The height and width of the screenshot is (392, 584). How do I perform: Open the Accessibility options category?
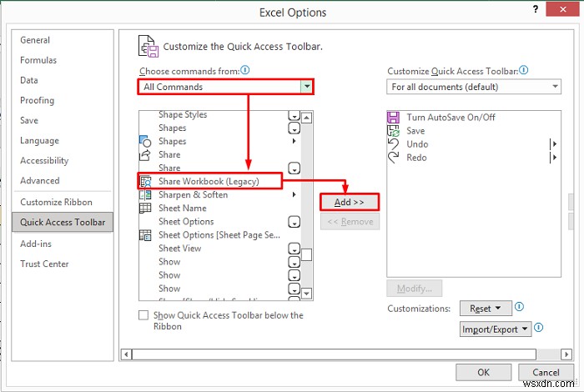click(x=44, y=161)
